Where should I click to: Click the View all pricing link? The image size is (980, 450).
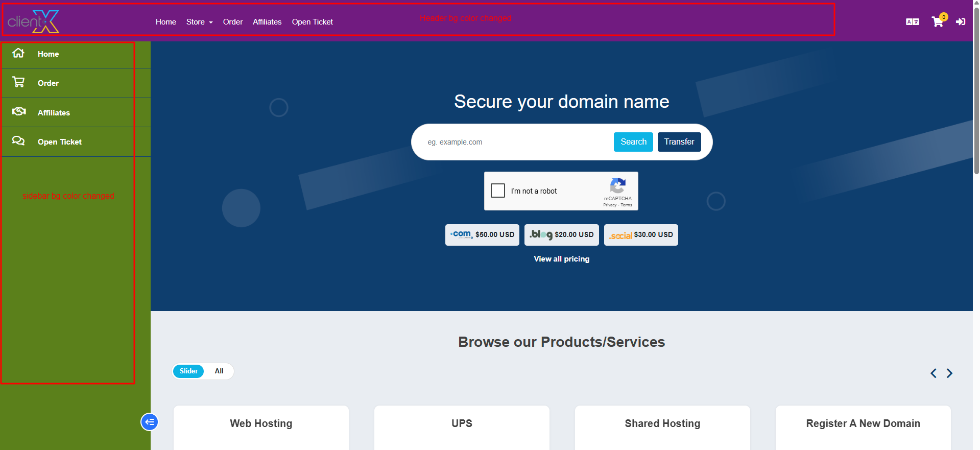[561, 259]
